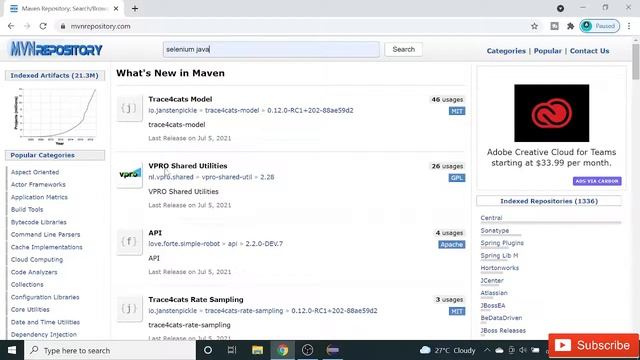Screen dimensions: 640x360
Task: Open the Categories link
Action: [506, 51]
